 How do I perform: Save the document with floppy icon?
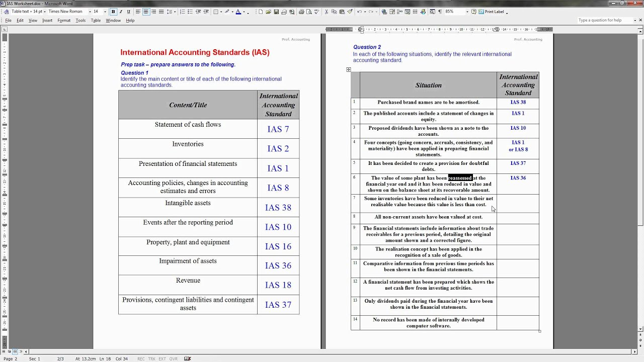click(276, 12)
